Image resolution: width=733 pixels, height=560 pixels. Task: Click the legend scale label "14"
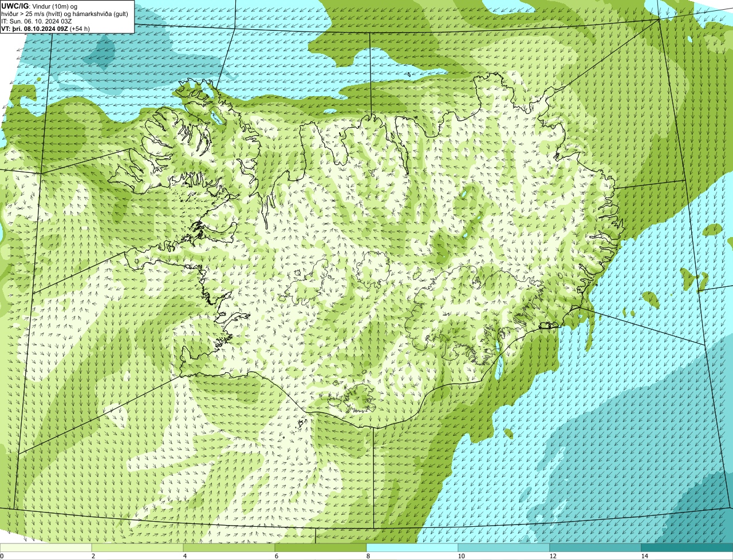tap(644, 556)
